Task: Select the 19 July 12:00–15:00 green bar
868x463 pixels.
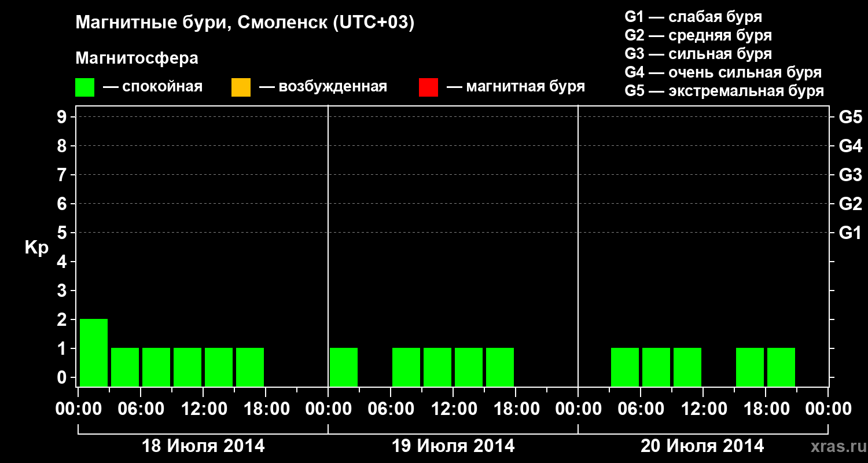Action: click(x=469, y=367)
